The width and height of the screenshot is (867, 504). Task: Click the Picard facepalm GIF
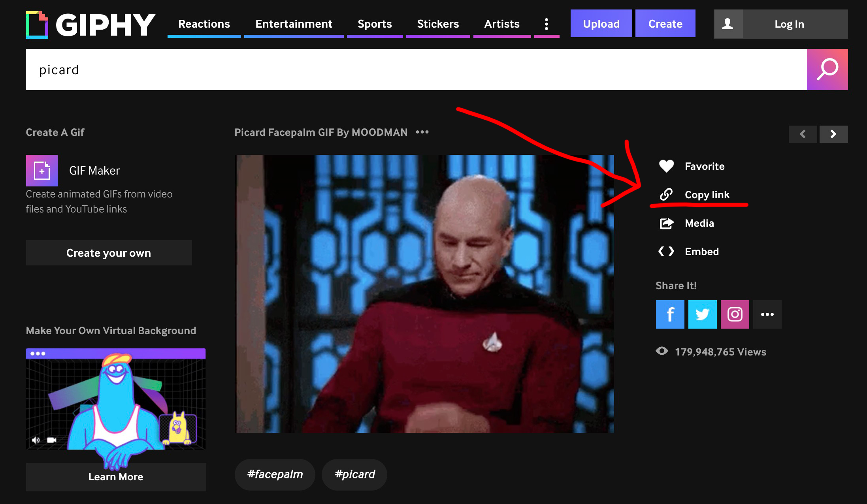coord(425,293)
